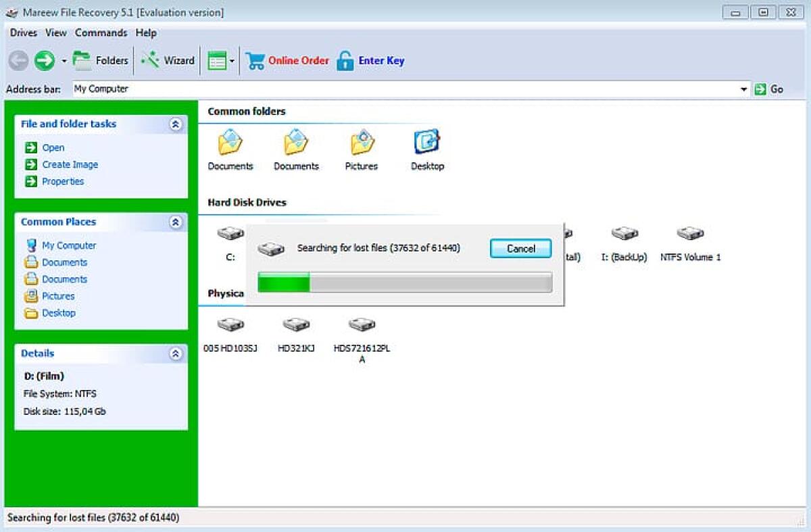Open the Commands menu
The image size is (811, 532).
coord(101,32)
